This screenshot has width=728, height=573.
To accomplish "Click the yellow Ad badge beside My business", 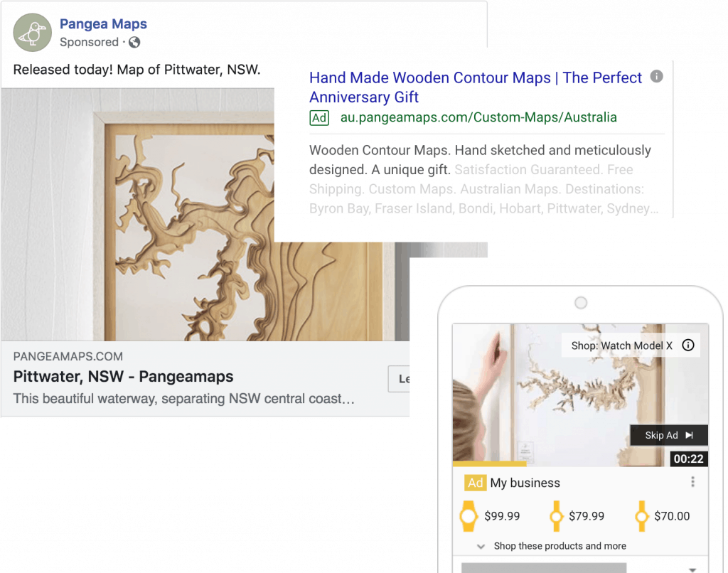I will (474, 483).
